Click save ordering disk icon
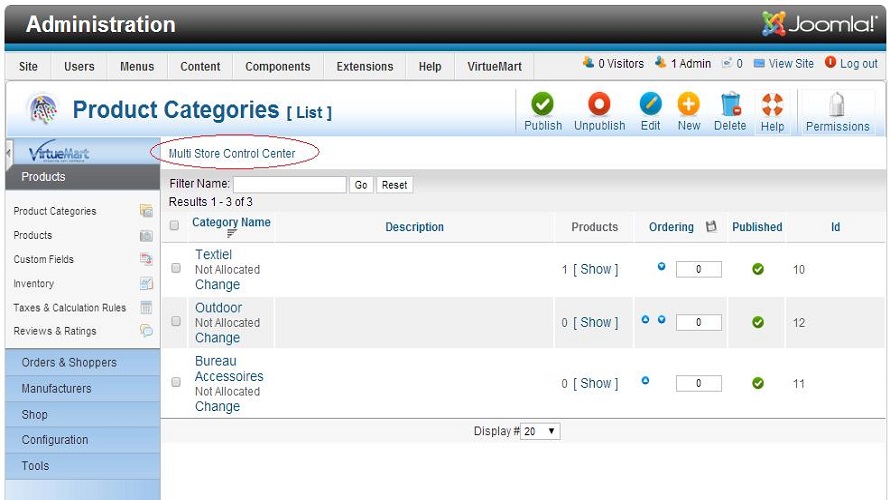 tap(711, 226)
